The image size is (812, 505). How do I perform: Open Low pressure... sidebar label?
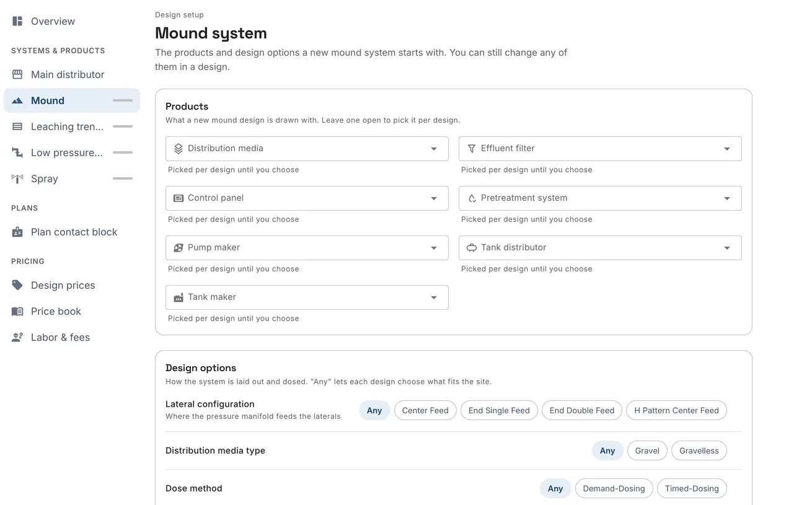tap(67, 152)
